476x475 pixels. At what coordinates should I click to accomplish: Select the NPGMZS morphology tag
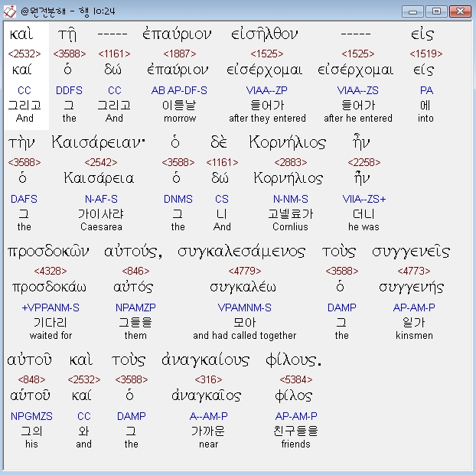[31, 416]
